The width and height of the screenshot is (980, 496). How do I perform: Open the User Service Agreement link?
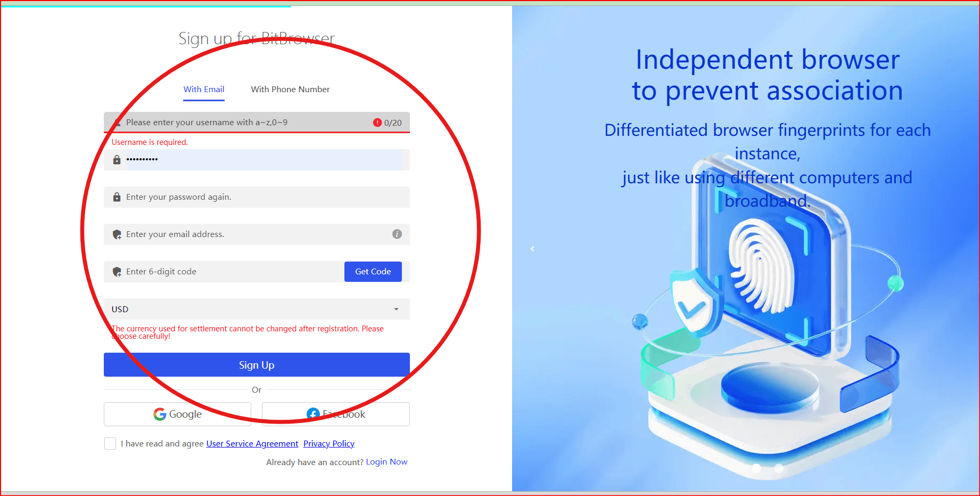252,444
